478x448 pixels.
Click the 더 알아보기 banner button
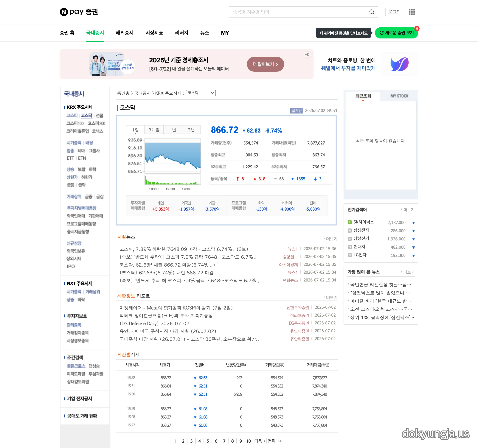265,64
